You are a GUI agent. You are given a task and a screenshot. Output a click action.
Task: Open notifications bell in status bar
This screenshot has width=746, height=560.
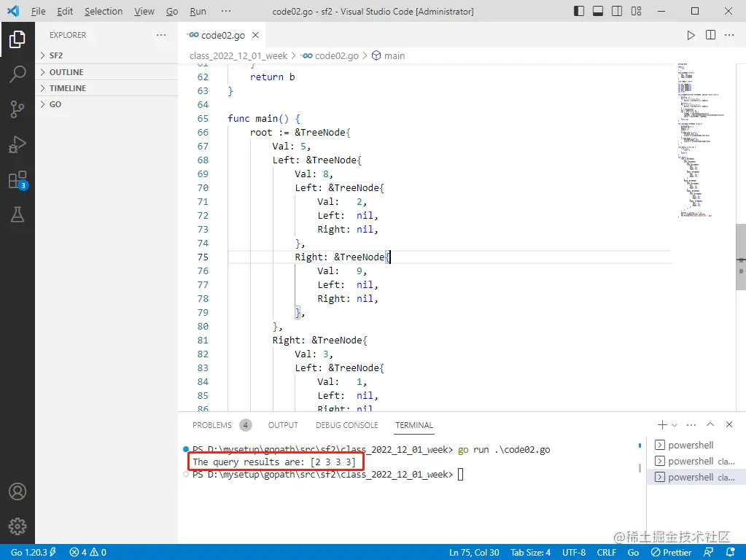click(x=730, y=552)
